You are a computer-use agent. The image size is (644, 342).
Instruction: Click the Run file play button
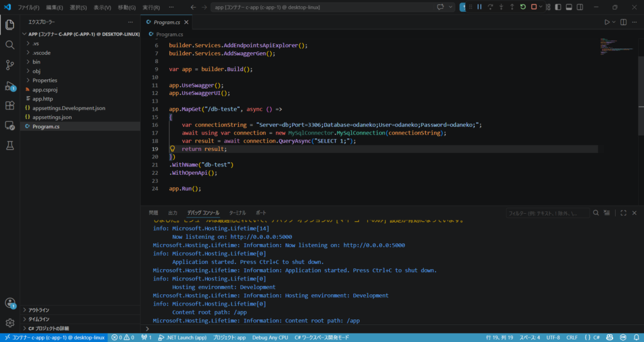pos(607,22)
